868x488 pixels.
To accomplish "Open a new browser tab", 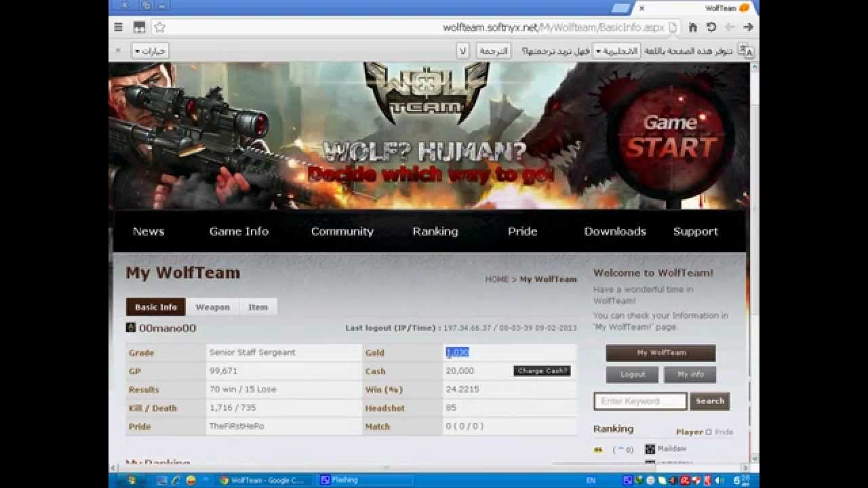I will click(x=620, y=8).
